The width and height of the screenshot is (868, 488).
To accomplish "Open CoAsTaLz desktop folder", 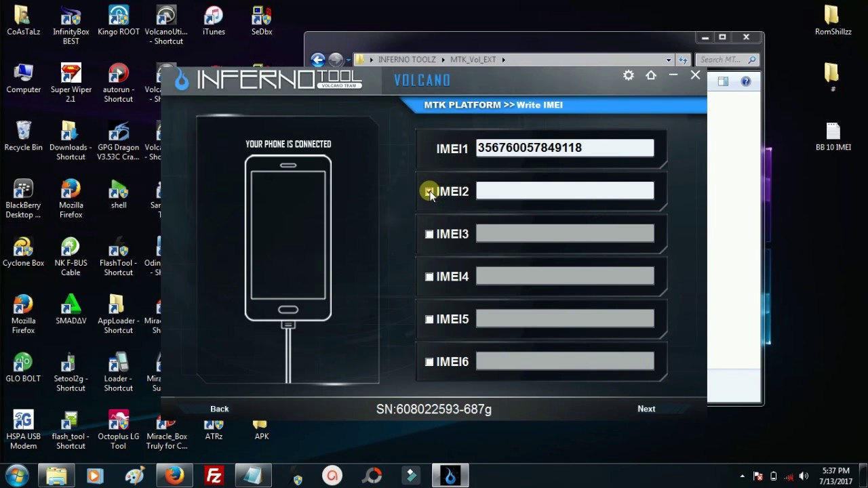I will coord(23,20).
